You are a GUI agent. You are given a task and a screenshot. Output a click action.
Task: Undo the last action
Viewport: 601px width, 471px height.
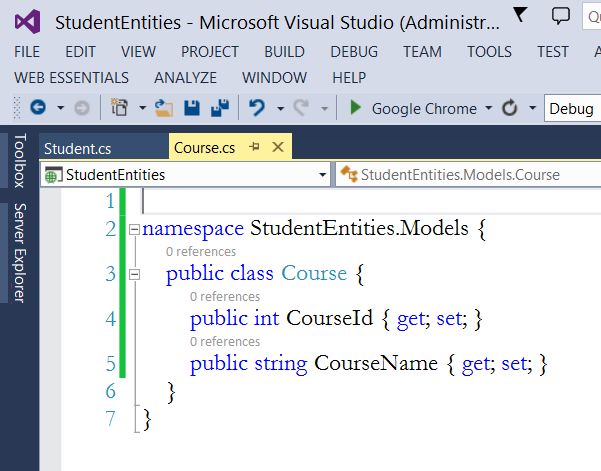257,108
